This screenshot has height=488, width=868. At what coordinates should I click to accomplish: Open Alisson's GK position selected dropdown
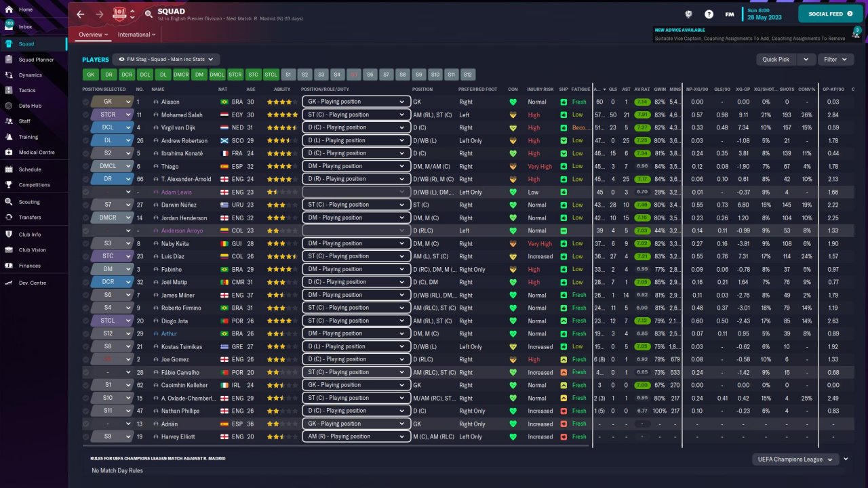pos(112,102)
